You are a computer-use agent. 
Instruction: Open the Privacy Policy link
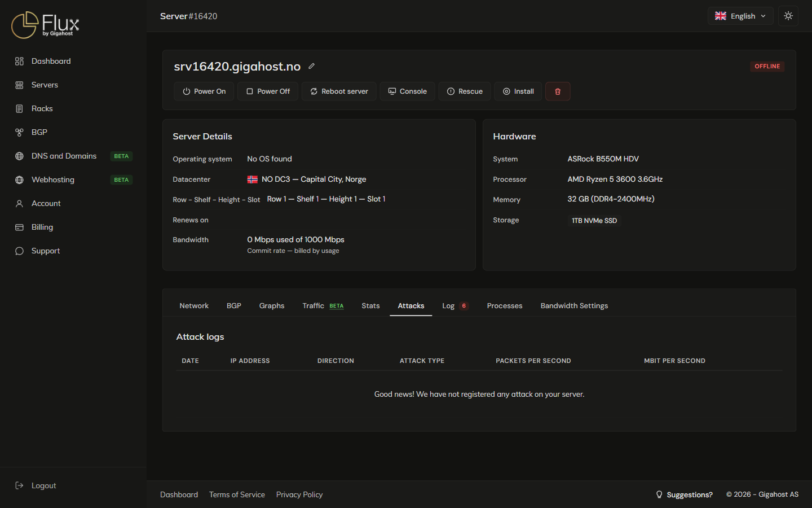299,494
